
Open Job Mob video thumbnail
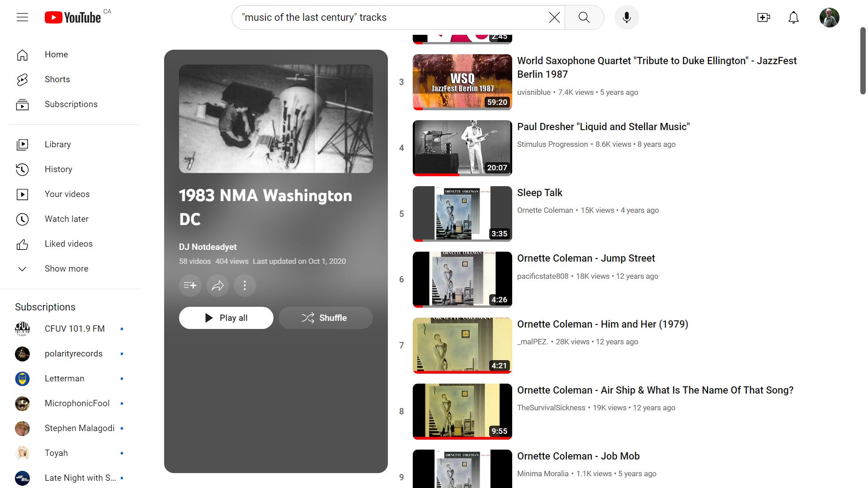462,469
